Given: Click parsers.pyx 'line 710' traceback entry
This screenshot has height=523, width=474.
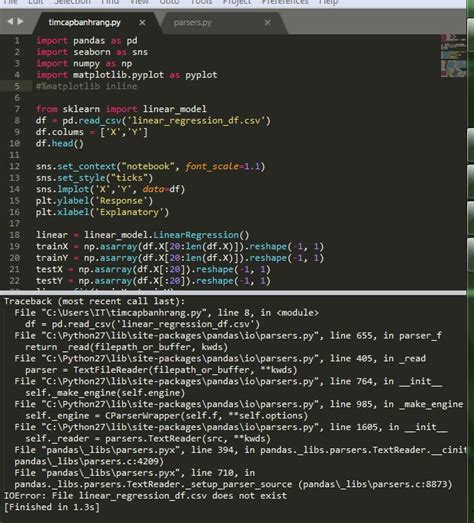Looking at the screenshot, I should coord(135,473).
